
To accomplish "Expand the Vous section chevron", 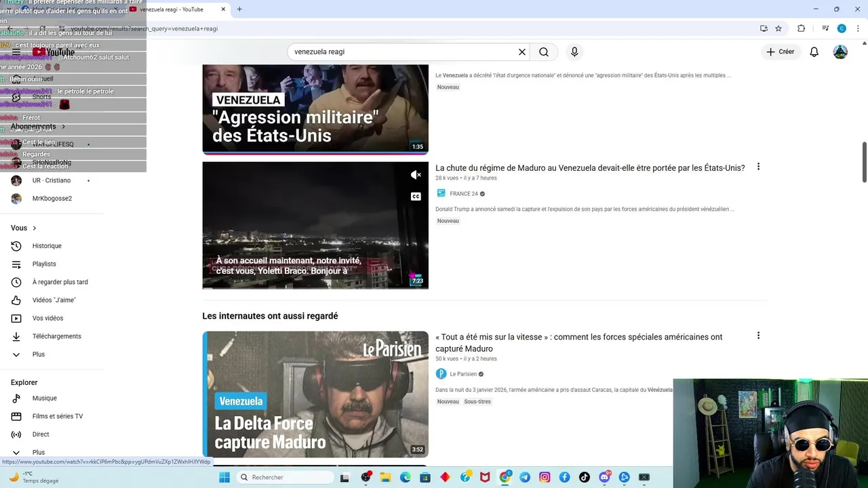I will point(35,228).
